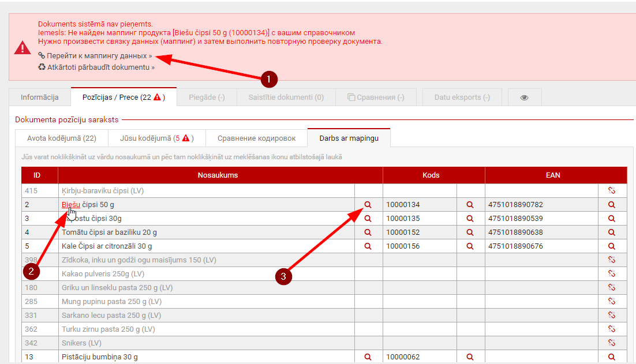Screen dimensions: 636x364
Task: Select the Avota kodējumā (22) tab
Action: point(62,138)
